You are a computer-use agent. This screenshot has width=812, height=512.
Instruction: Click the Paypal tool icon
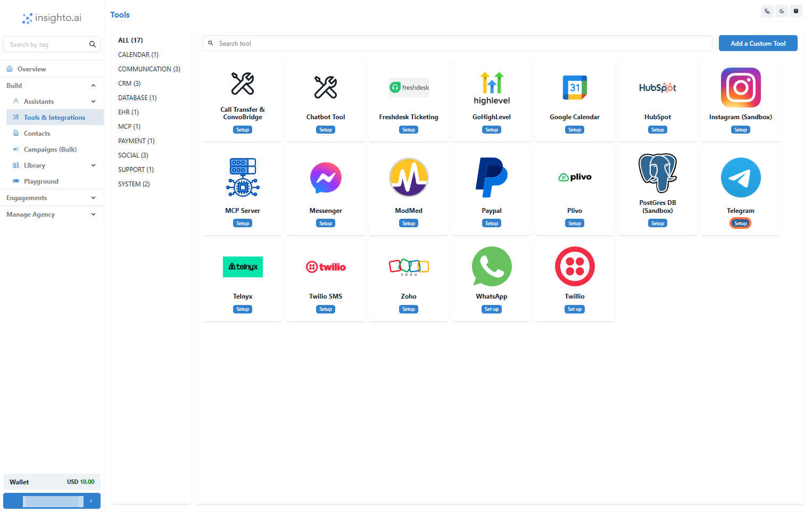[491, 177]
